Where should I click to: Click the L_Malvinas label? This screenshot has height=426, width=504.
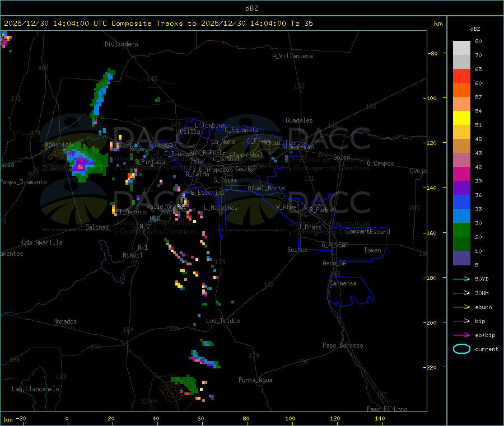221,208
